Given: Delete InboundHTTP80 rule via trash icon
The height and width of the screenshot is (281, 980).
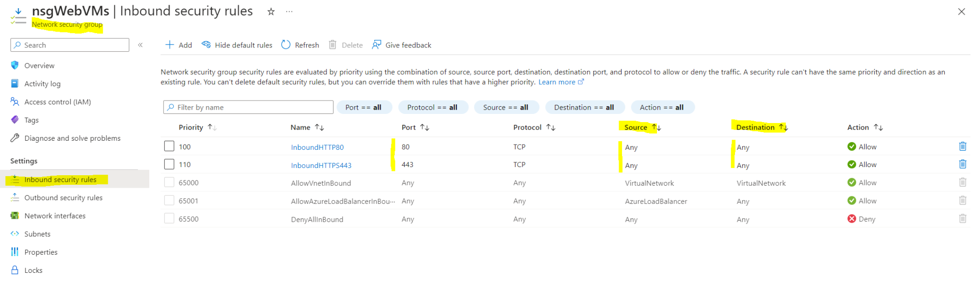Looking at the screenshot, I should [x=963, y=146].
